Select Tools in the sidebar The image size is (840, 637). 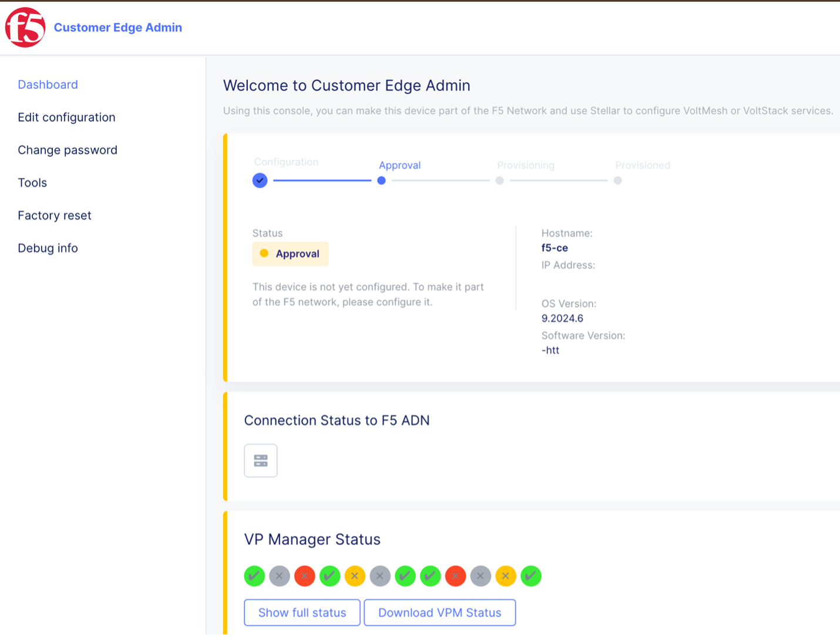coord(32,182)
